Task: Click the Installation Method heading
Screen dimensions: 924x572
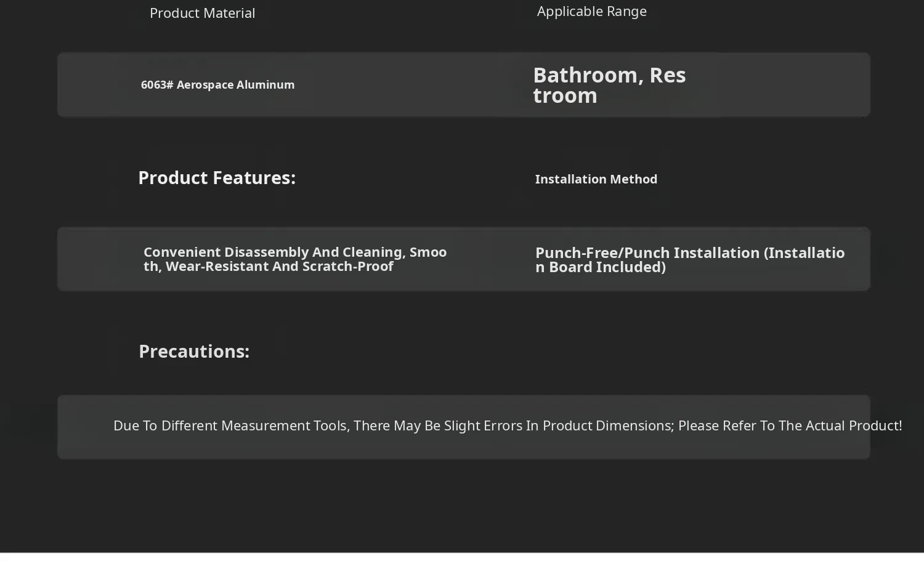Action: tap(596, 179)
